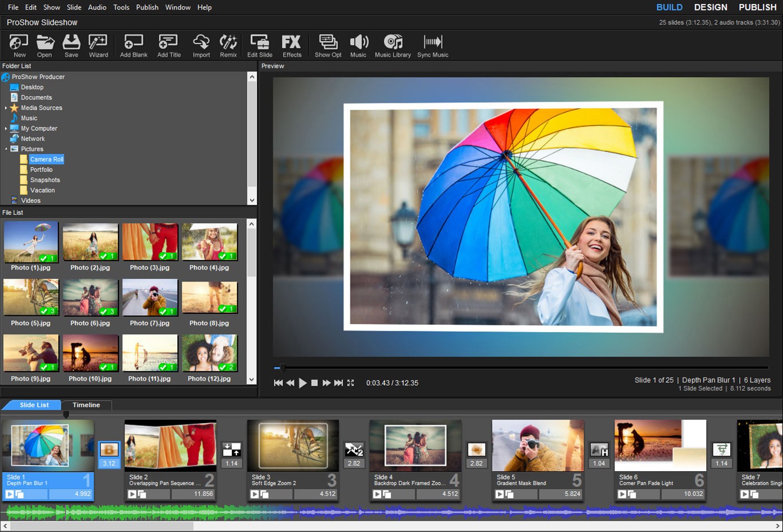Open the FX Effects browser
The image size is (783, 532).
pos(292,45)
